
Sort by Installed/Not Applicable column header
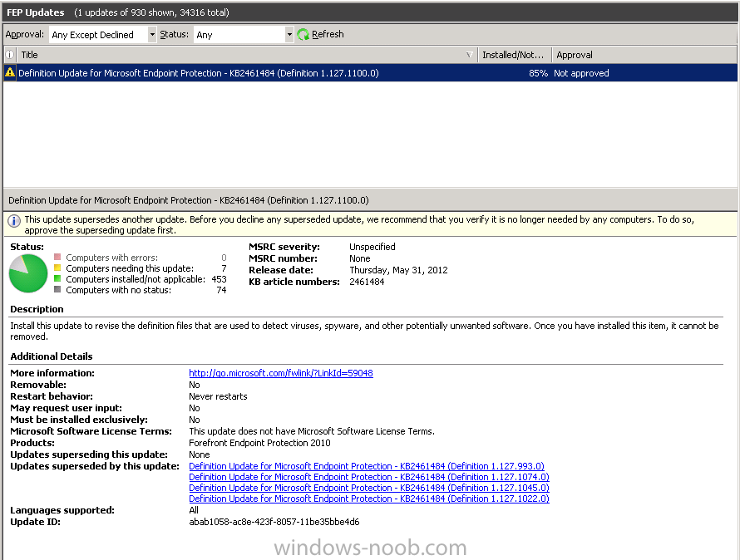pyautogui.click(x=515, y=55)
